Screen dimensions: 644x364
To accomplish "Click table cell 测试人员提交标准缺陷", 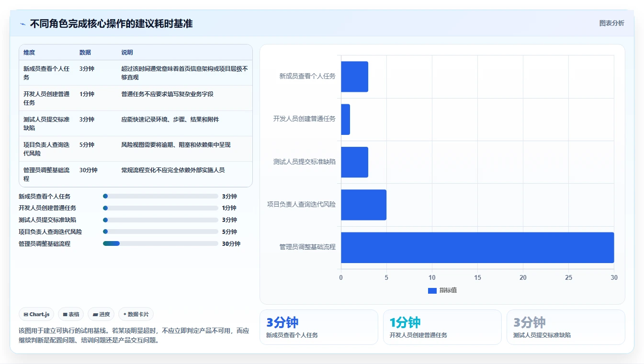I will [47, 123].
